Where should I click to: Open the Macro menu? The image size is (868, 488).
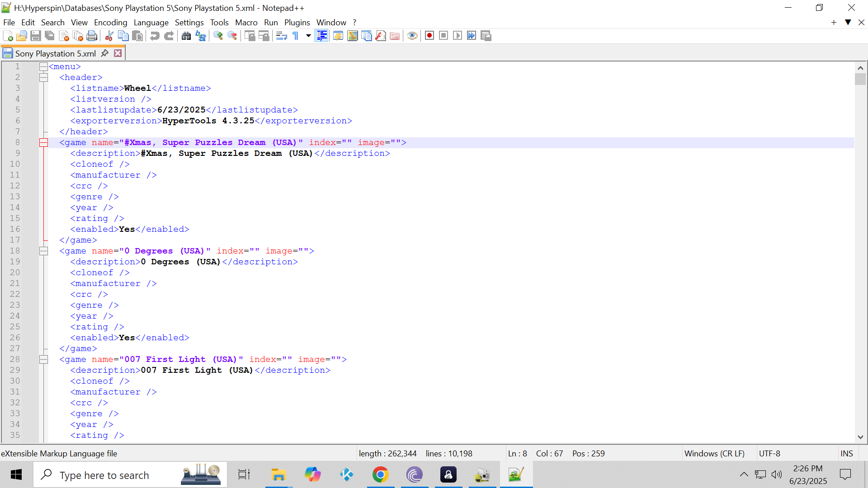click(x=246, y=23)
